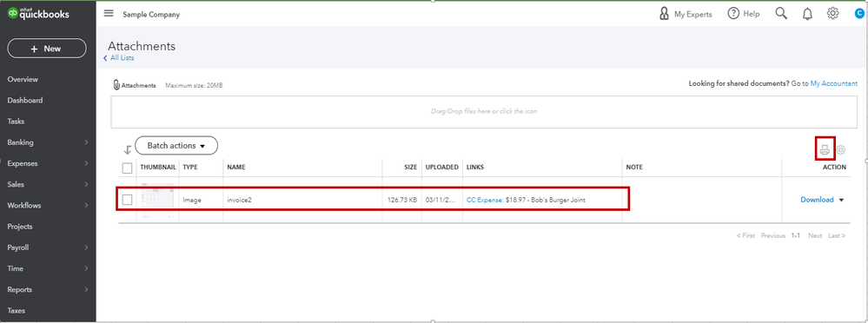Open the Settings gear in header
The width and height of the screenshot is (868, 323).
(x=832, y=14)
